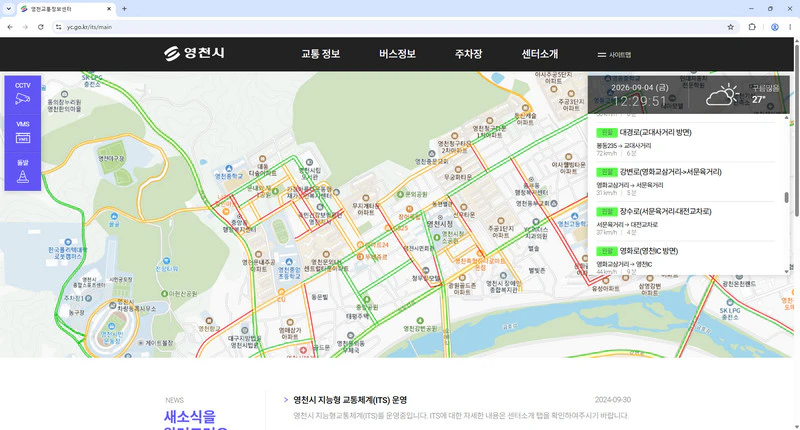800x430 pixels.
Task: Click the 영천중앙교회 map marker
Action: (x=432, y=158)
